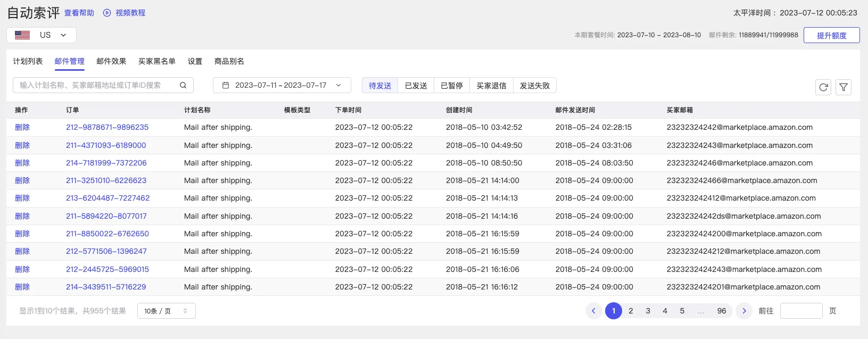Go to page 3

[648, 311]
